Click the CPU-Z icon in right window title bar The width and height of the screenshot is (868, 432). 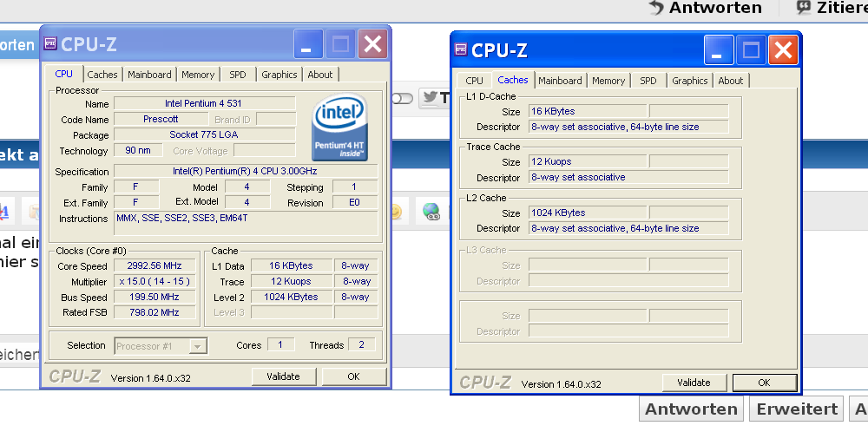[x=461, y=49]
